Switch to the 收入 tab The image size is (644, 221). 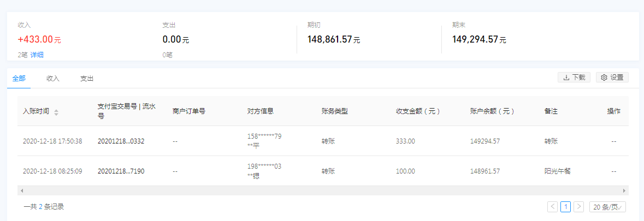[53, 79]
